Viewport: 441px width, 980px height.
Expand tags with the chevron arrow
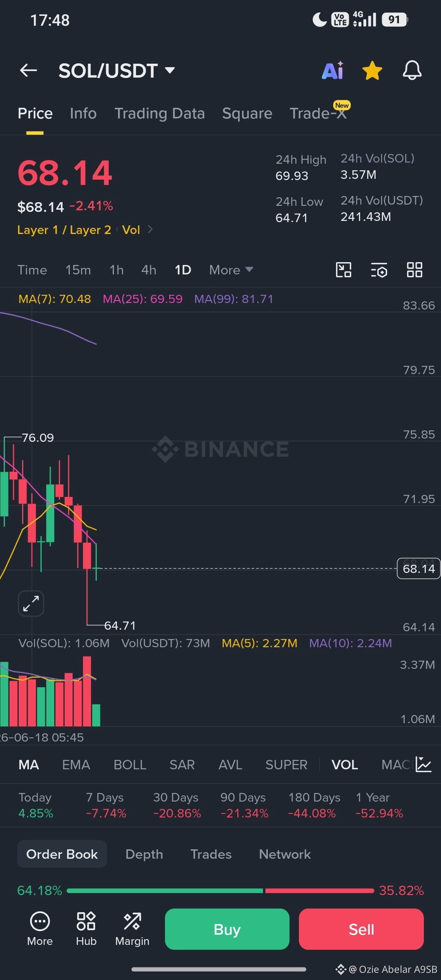[150, 229]
